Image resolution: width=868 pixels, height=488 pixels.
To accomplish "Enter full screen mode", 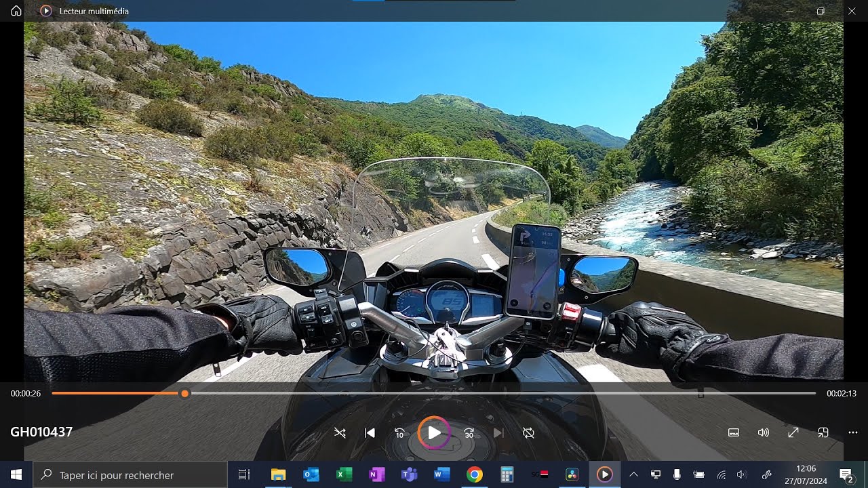I will [793, 432].
